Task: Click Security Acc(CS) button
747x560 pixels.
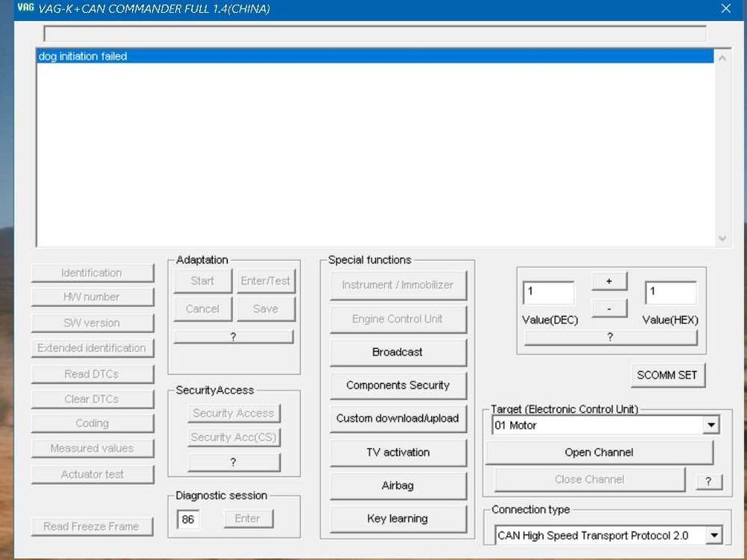Action: pyautogui.click(x=234, y=437)
